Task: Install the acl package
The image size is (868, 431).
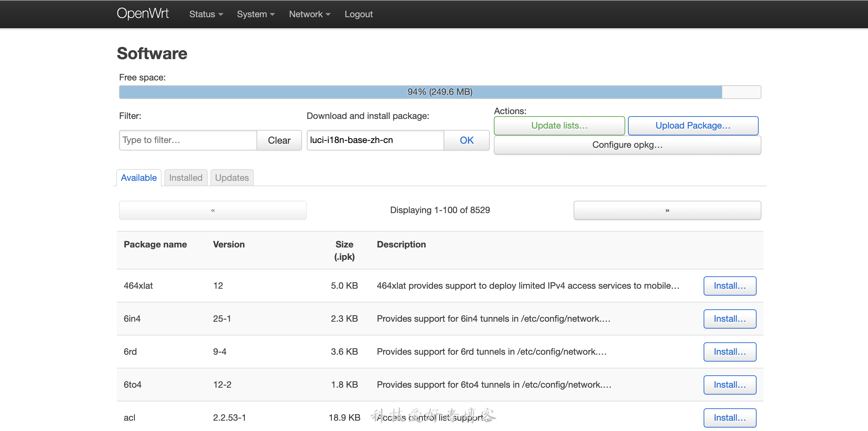Action: click(x=730, y=418)
